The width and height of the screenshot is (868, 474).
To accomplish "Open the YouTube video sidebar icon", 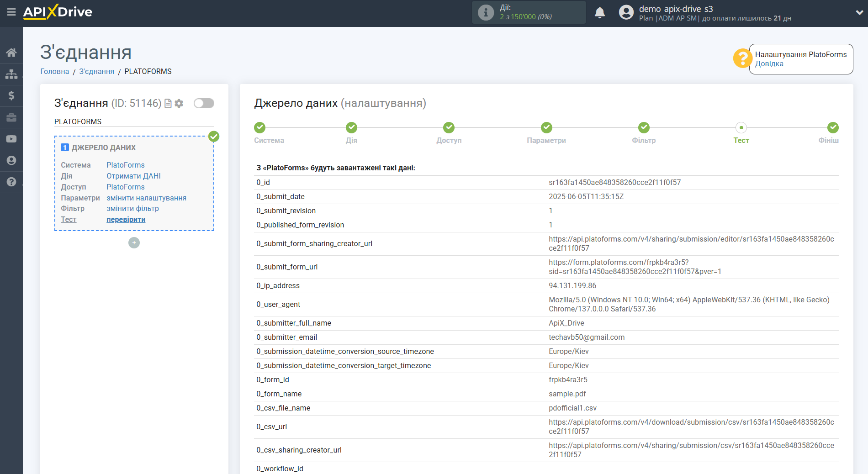I will (11, 139).
